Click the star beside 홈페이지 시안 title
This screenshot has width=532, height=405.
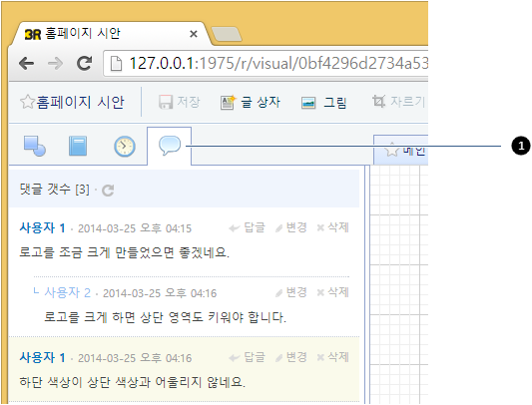pos(27,102)
